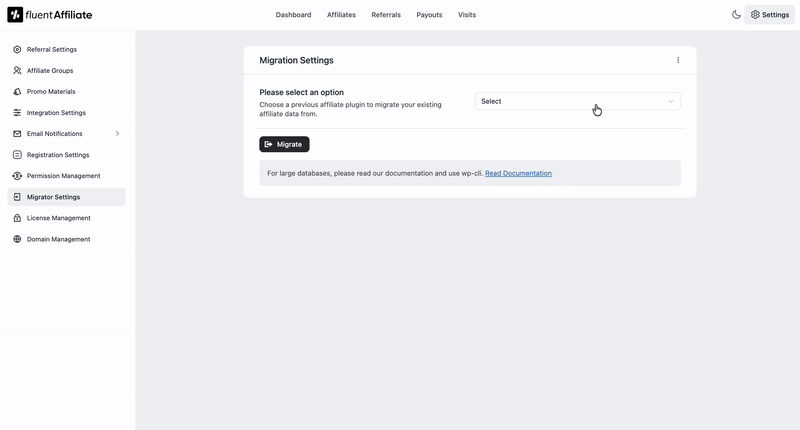Expand the Email Notifications submenu chevron
800x430 pixels.
[x=117, y=134]
